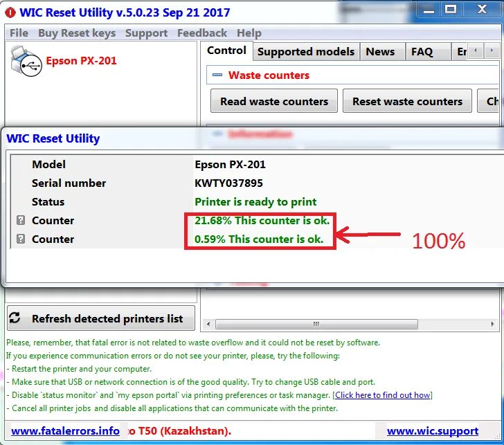Screen dimensions: 504x445
Task: Click the 'Model' row label
Action: click(48, 165)
